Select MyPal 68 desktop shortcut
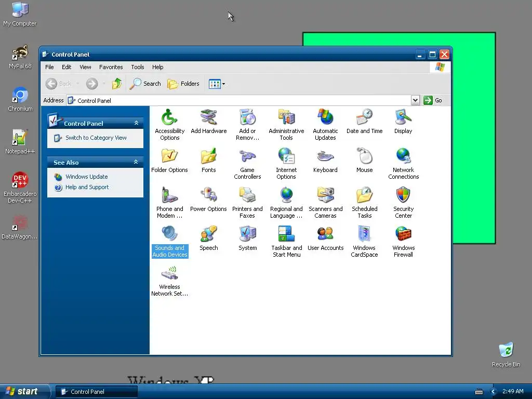 point(20,57)
